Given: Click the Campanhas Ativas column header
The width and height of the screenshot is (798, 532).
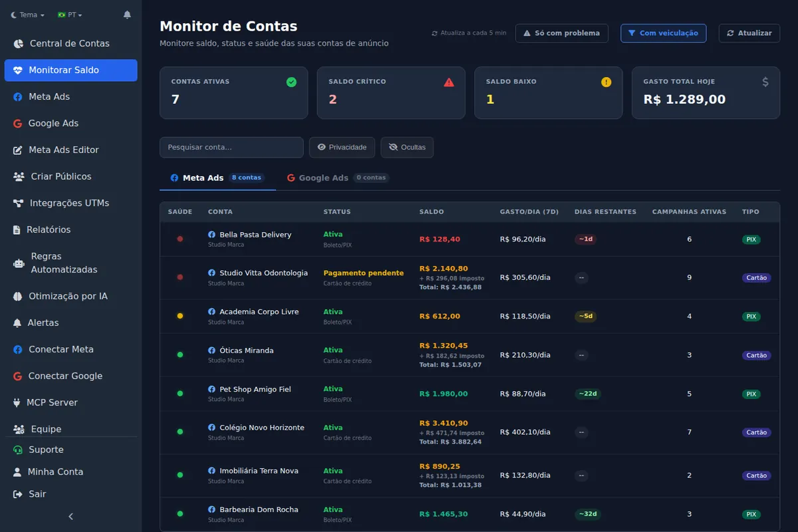Looking at the screenshot, I should pyautogui.click(x=689, y=212).
